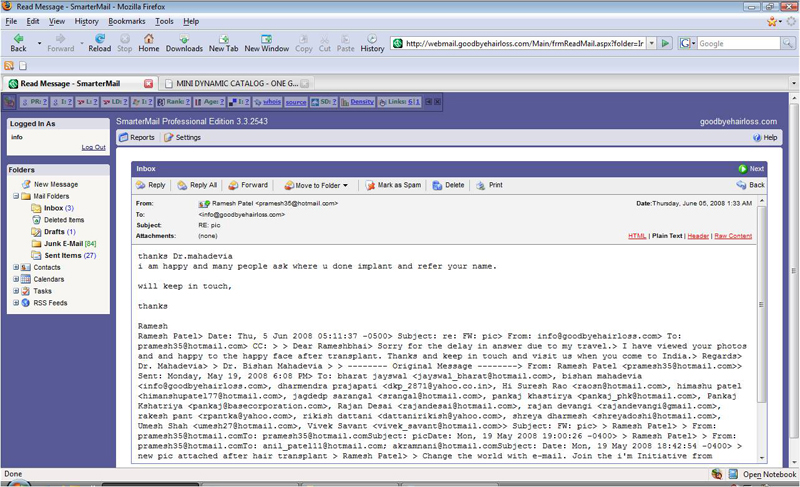Click the source link in SEO toolbar
Viewport: 800px width, 487px height.
(x=296, y=102)
